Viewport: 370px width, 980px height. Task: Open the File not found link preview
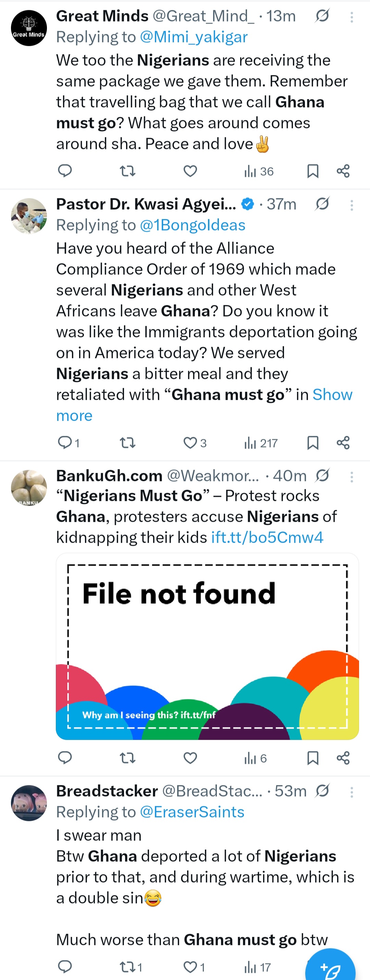pyautogui.click(x=207, y=646)
